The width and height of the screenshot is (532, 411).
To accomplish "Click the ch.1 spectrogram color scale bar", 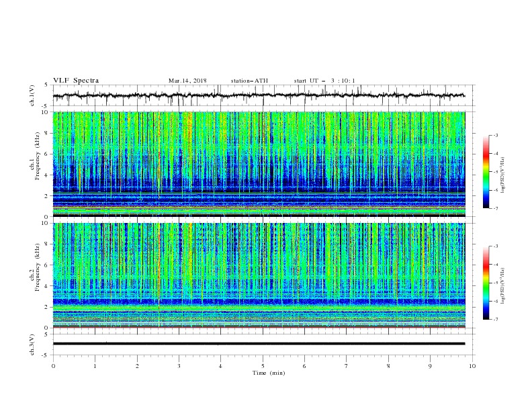I will tap(486, 172).
